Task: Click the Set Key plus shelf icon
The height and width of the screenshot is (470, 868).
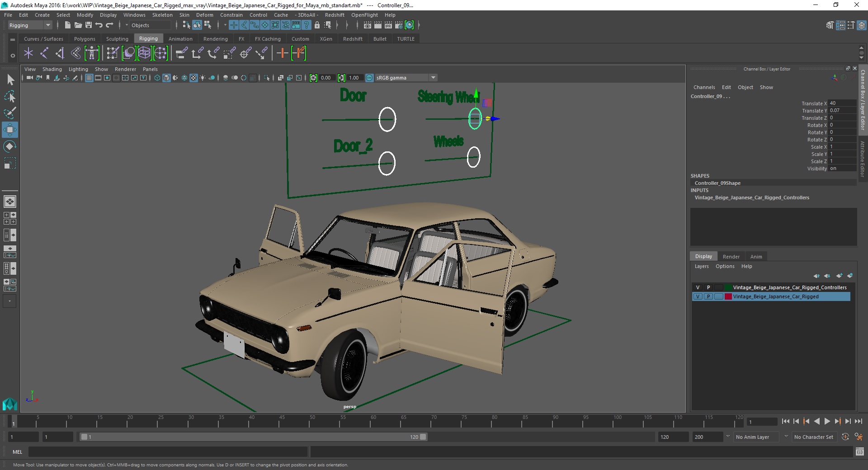Action: (x=282, y=53)
